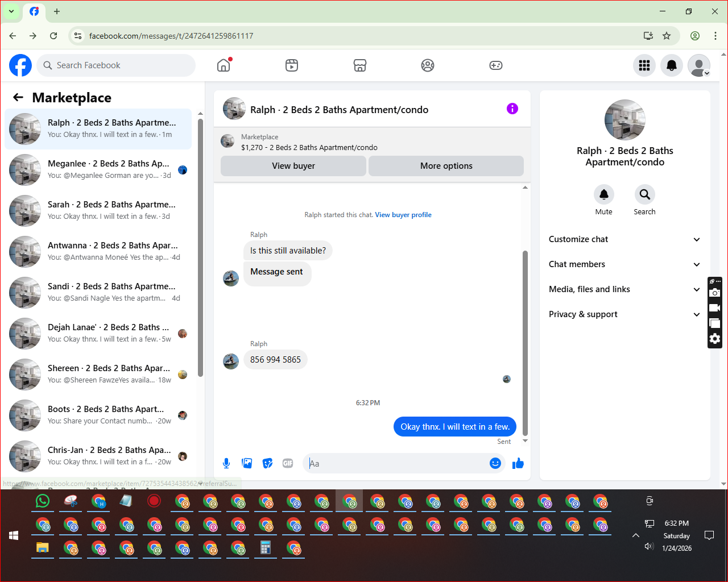This screenshot has width=728, height=582.
Task: Open the Groups icon in top bar
Action: click(x=428, y=65)
